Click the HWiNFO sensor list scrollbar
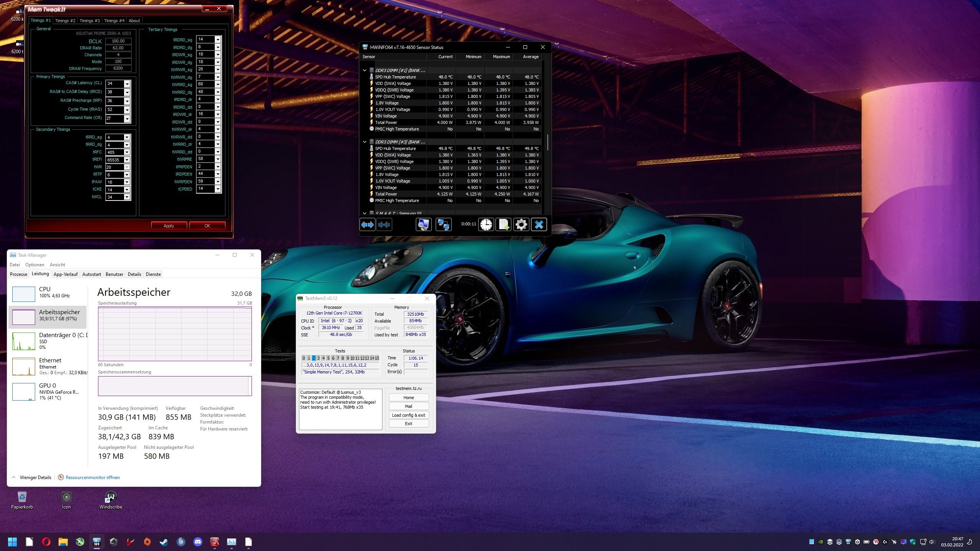This screenshot has width=980, height=551. (548, 142)
